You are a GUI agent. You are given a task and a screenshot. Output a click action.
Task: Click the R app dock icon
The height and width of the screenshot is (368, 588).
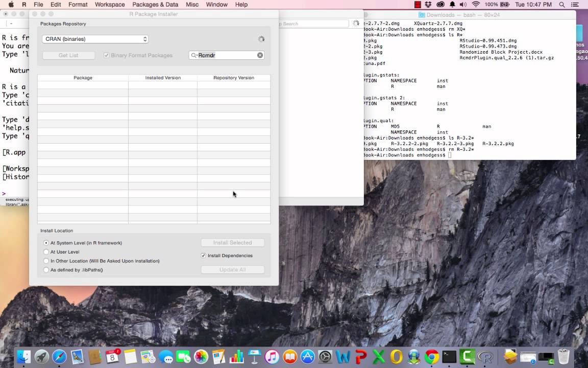tap(484, 357)
